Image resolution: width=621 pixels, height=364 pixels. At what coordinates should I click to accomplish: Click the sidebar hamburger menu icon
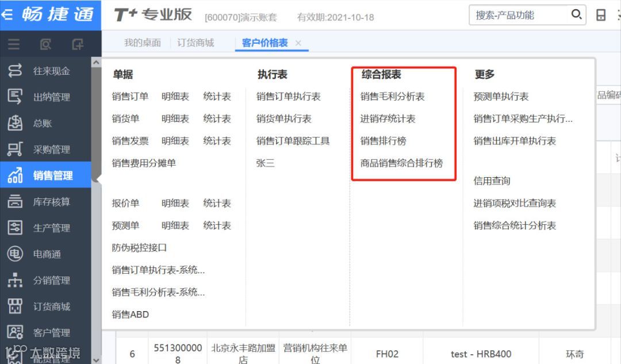coord(14,44)
